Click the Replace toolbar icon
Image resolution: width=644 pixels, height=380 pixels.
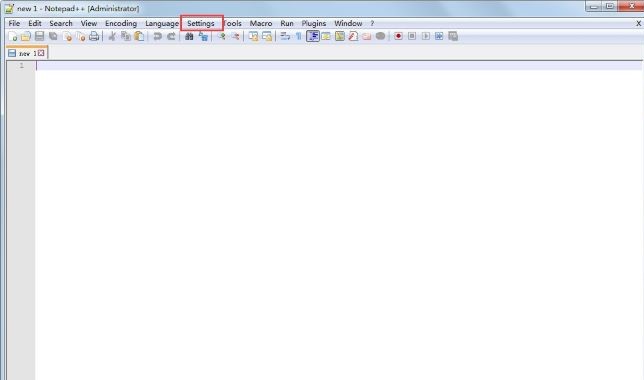[x=203, y=36]
